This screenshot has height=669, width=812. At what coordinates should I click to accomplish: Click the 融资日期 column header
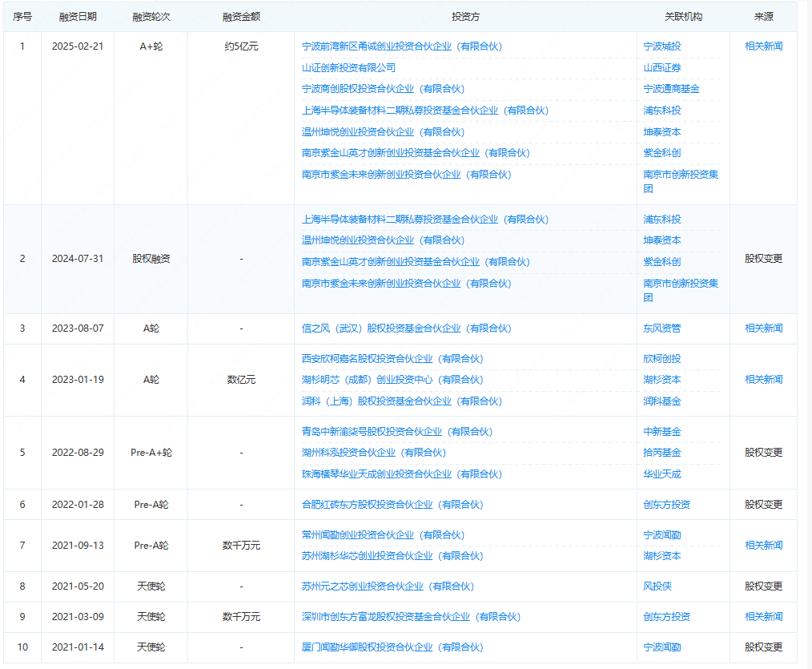tap(78, 17)
